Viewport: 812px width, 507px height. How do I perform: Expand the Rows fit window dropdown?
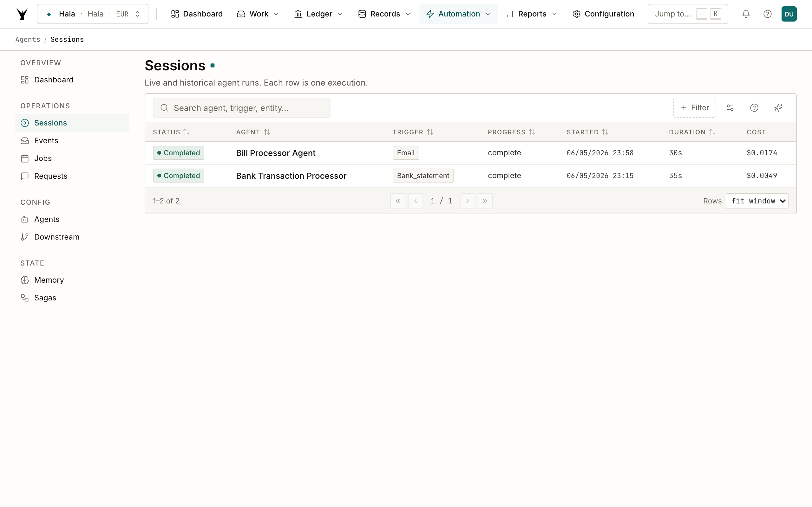click(757, 201)
